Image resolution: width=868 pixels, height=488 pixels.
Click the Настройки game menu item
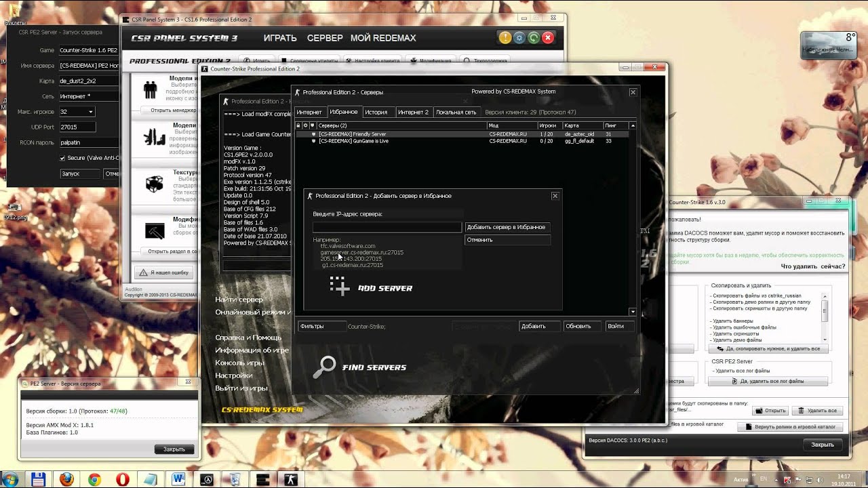pos(234,375)
